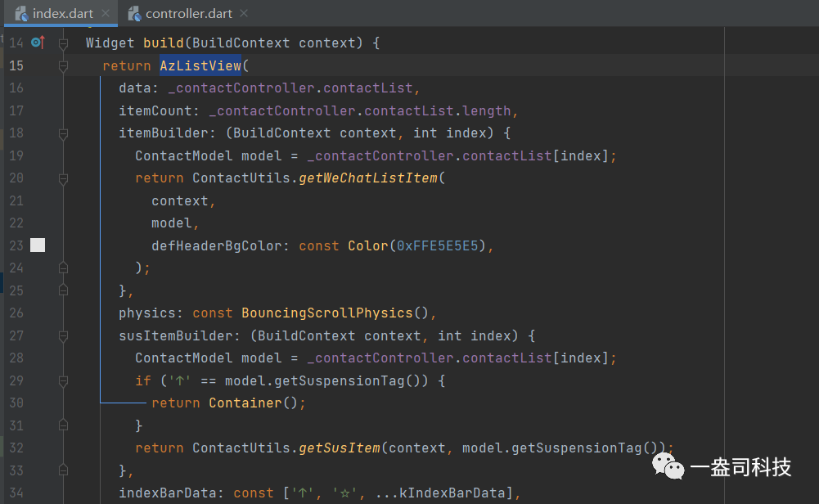Viewport: 819px width, 504px height.
Task: Close the controller.dart tab
Action: coord(244,13)
